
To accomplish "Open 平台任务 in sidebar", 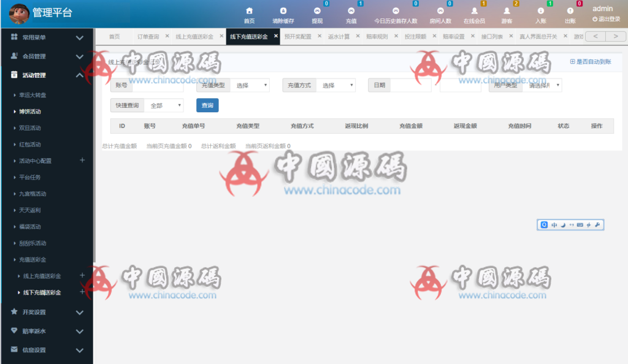I will pyautogui.click(x=30, y=177).
